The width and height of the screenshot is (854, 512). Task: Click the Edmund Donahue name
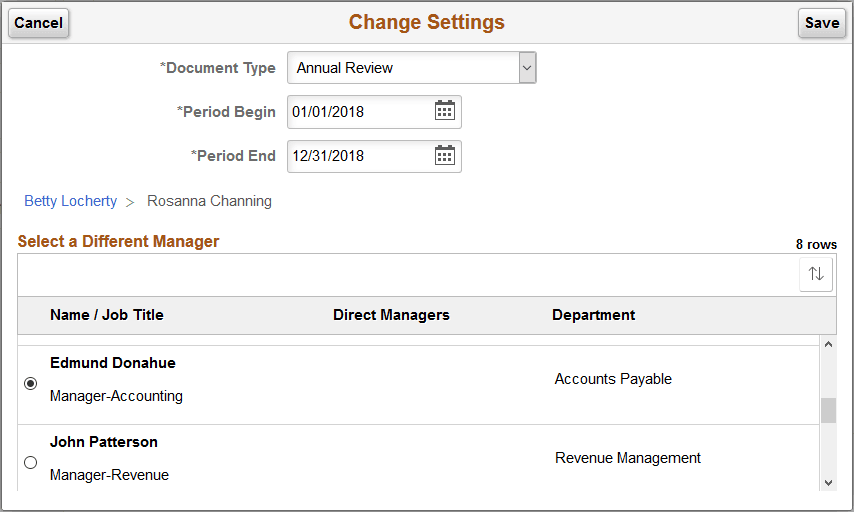tap(113, 363)
